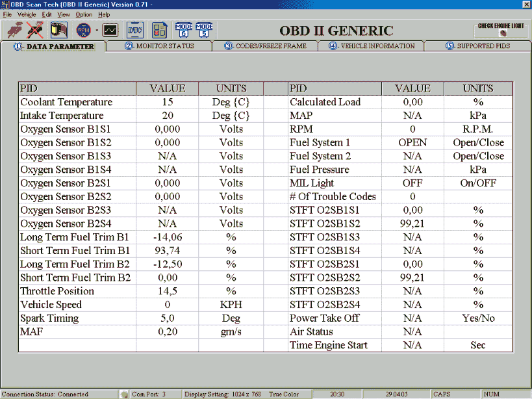Open the Option menu
This screenshot has width=532, height=399.
pyautogui.click(x=84, y=14)
